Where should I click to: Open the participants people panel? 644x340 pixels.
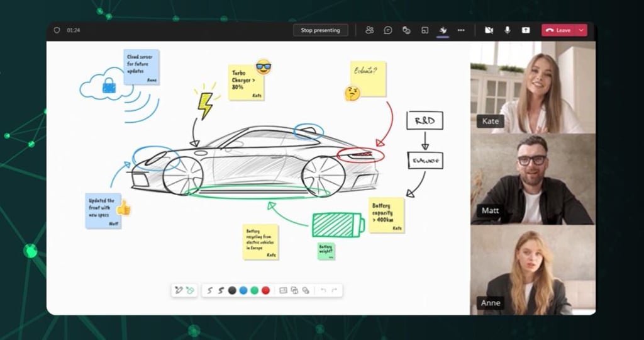pos(370,30)
